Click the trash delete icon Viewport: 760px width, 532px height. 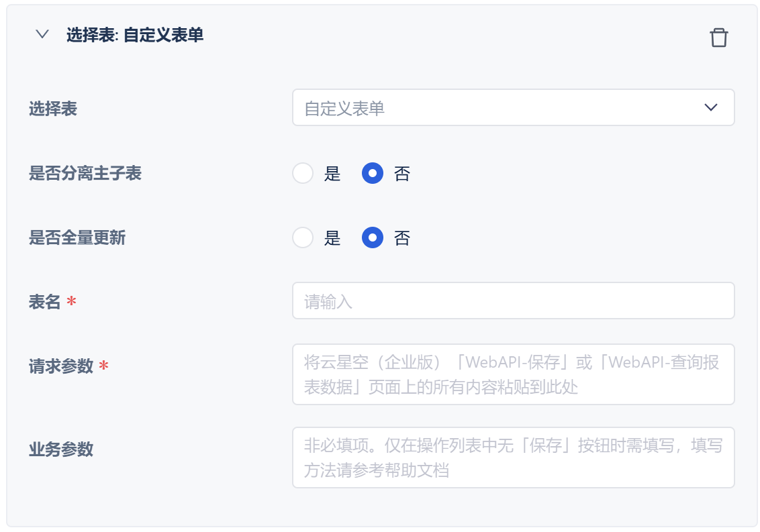pos(718,38)
